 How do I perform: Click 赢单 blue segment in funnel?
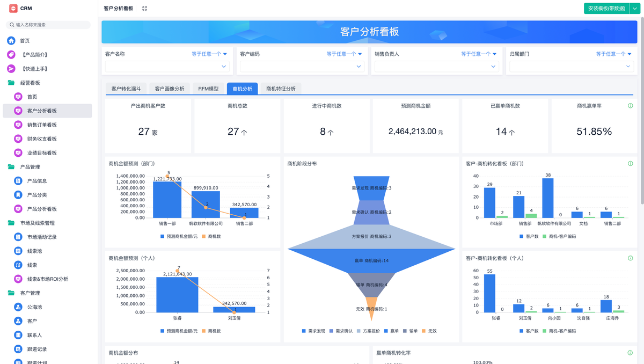coord(371,260)
